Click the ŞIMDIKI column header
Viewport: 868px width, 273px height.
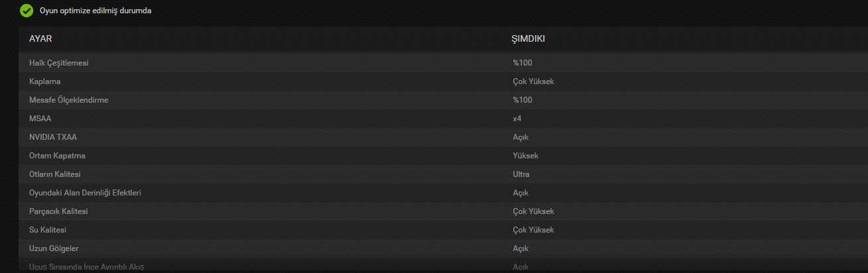click(x=528, y=39)
